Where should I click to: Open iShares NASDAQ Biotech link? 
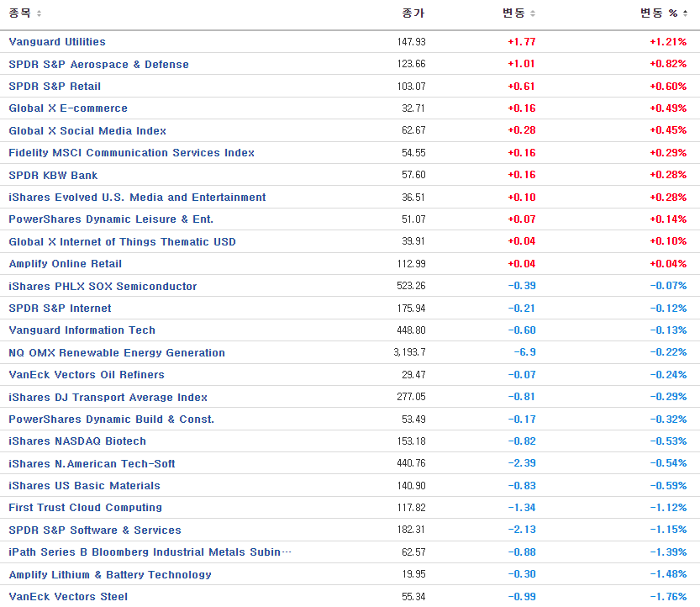coord(77,441)
